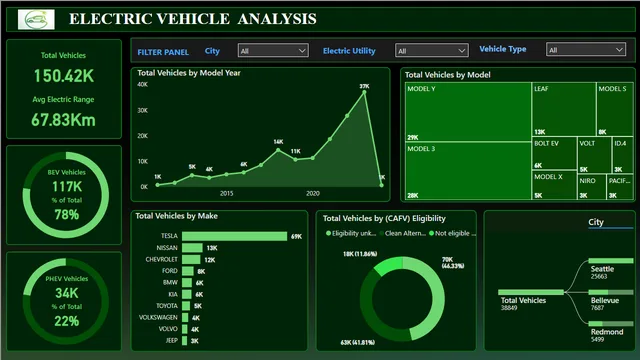
Task: Select the MODEL X treemap tile
Action: pyautogui.click(x=554, y=185)
